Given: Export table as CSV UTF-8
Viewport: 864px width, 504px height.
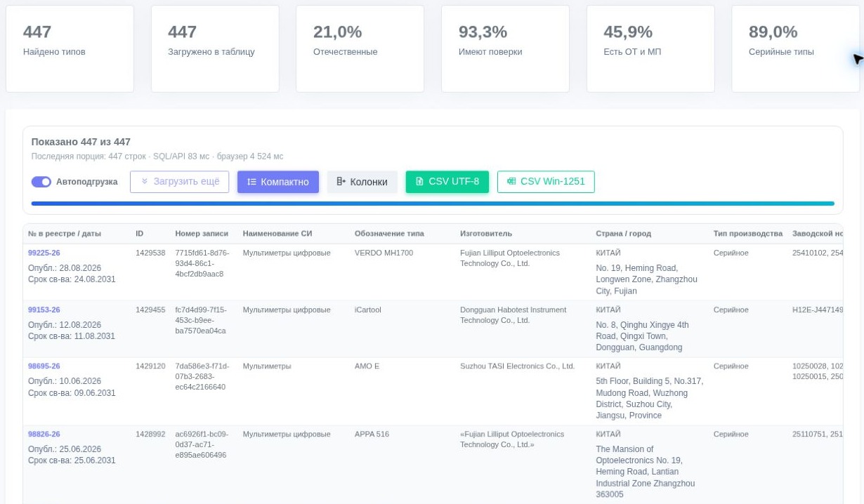Looking at the screenshot, I should (x=447, y=182).
